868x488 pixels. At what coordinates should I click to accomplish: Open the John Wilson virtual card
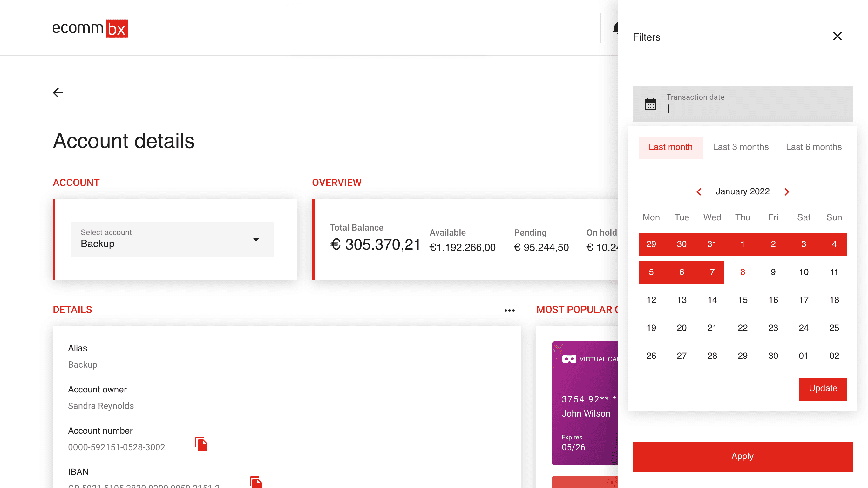(x=585, y=403)
